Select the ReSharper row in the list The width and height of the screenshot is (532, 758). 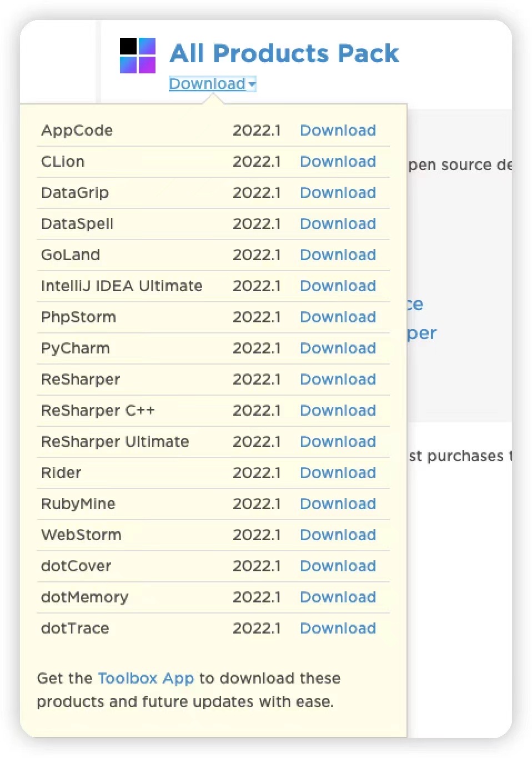click(81, 379)
